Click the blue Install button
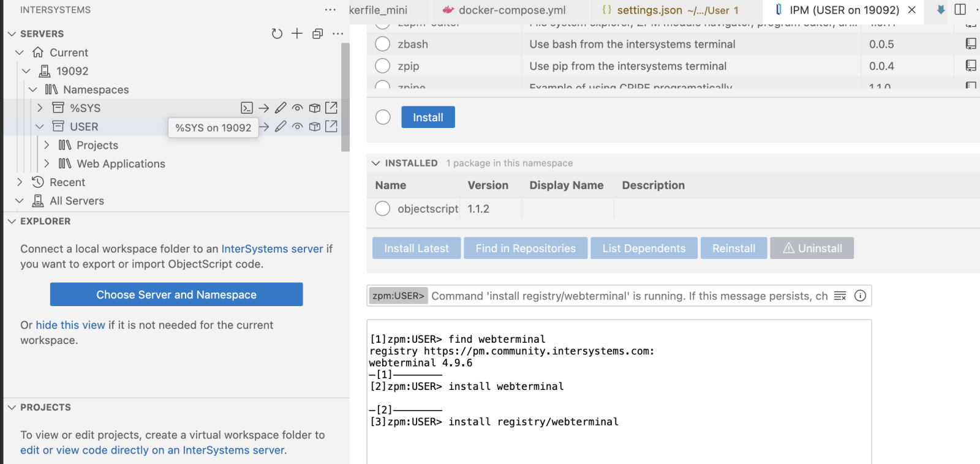The width and height of the screenshot is (980, 464). [x=428, y=117]
